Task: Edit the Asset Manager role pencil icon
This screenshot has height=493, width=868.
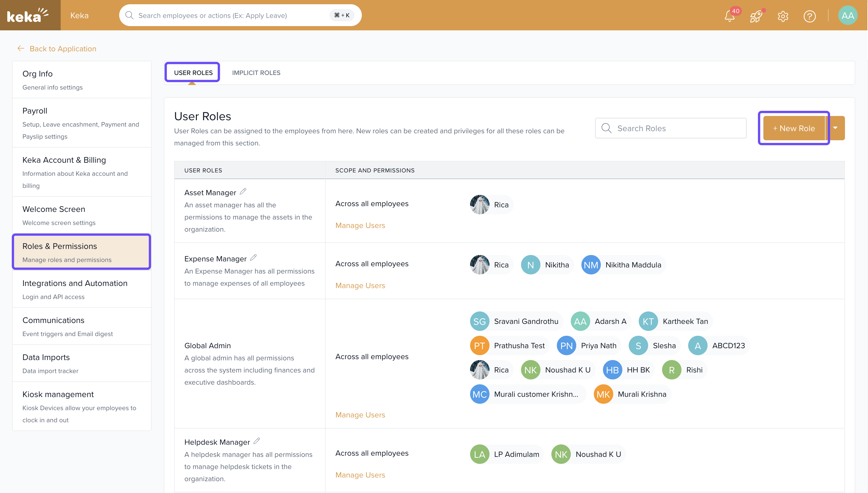Action: click(243, 192)
